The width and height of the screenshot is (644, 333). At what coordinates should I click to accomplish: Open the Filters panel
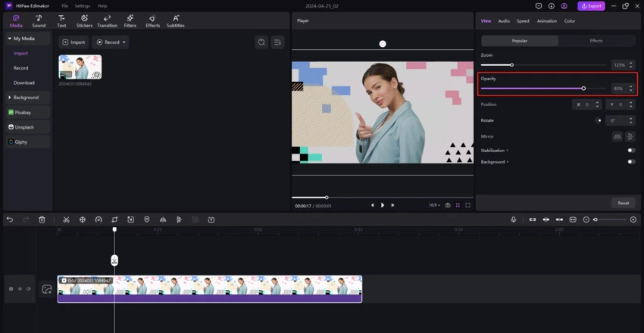(x=130, y=20)
